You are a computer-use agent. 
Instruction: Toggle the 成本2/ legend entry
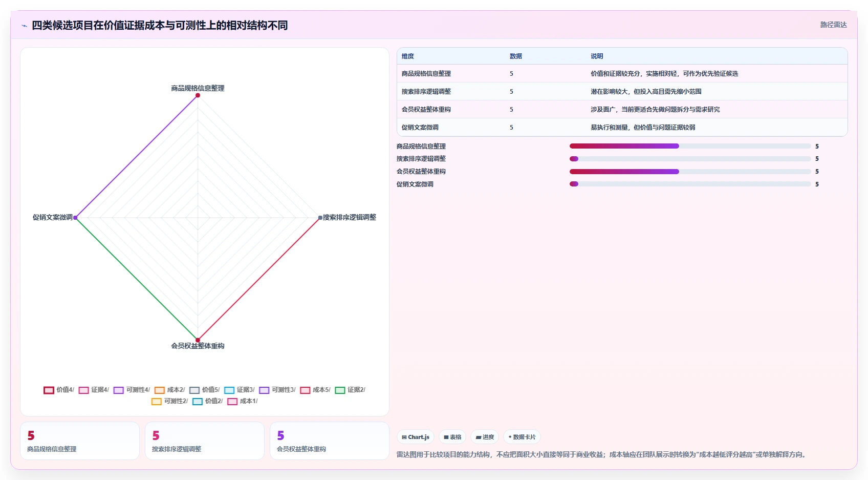[x=169, y=390]
